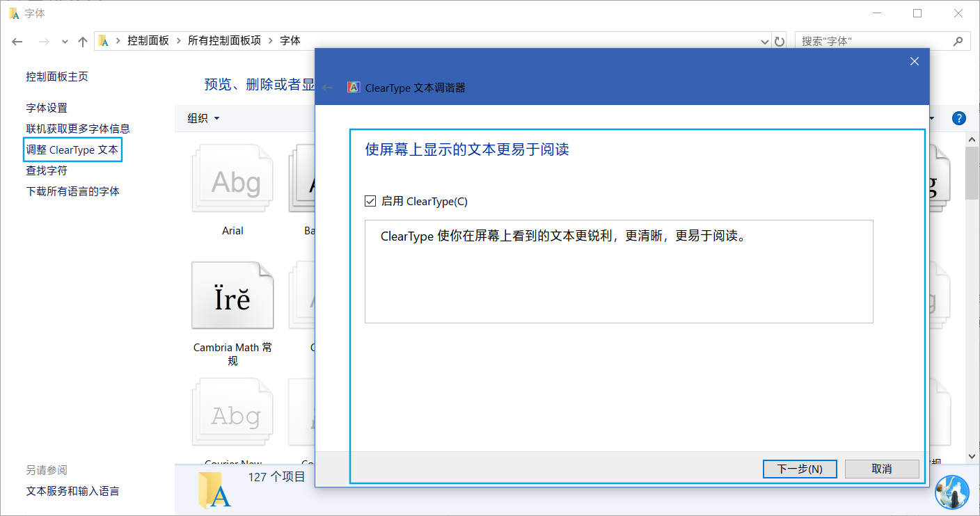Open 查找字符 link
Image resolution: width=980 pixels, height=516 pixels.
[x=47, y=170]
